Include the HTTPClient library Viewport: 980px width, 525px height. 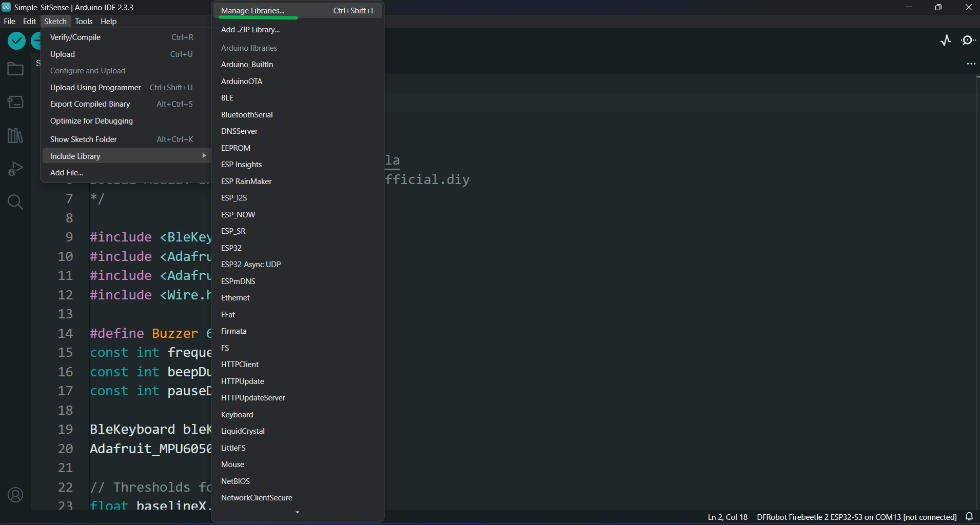(298, 365)
